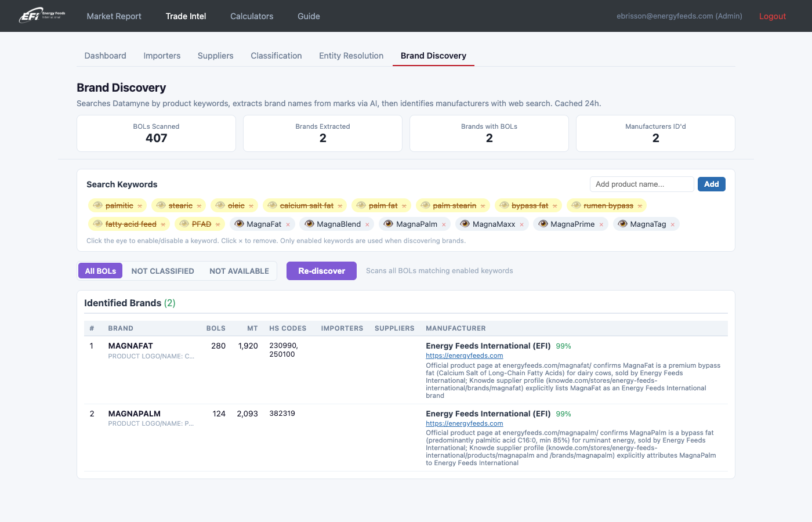Focus the Add product name field
The width and height of the screenshot is (812, 522).
(x=641, y=184)
